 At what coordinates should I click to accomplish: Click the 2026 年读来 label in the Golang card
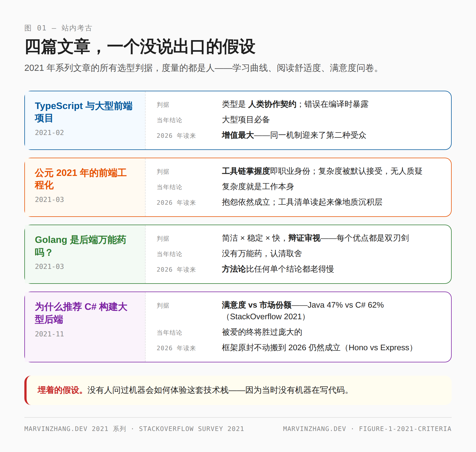[176, 270]
